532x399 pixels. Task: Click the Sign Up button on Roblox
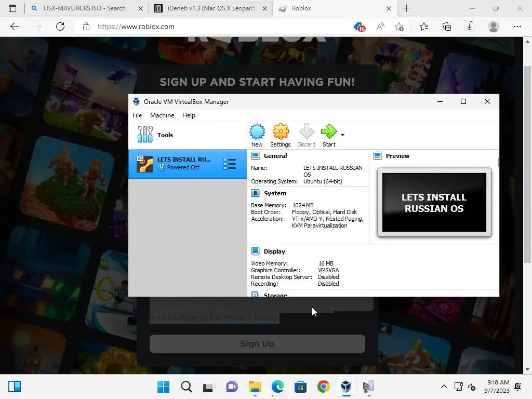point(257,344)
